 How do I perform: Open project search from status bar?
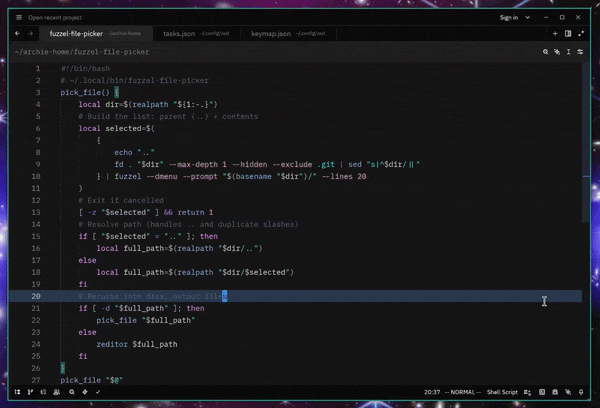click(x=69, y=392)
